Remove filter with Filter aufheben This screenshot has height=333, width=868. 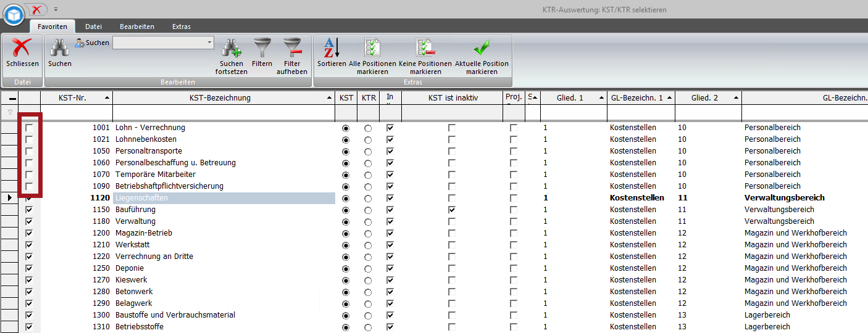click(x=292, y=49)
